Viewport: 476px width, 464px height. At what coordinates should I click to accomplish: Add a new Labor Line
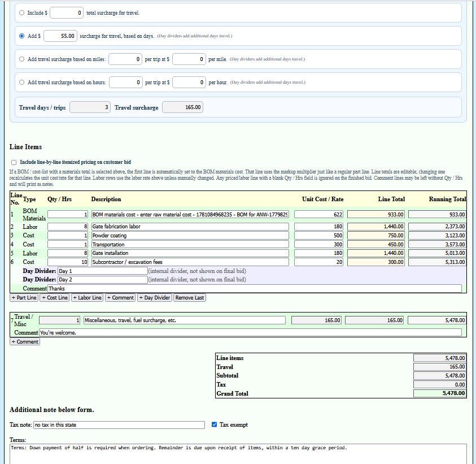(87, 297)
